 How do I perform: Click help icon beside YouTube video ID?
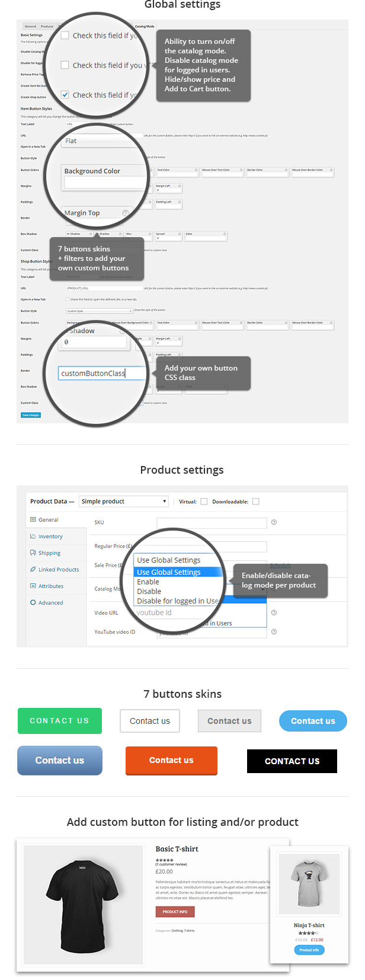tap(274, 632)
